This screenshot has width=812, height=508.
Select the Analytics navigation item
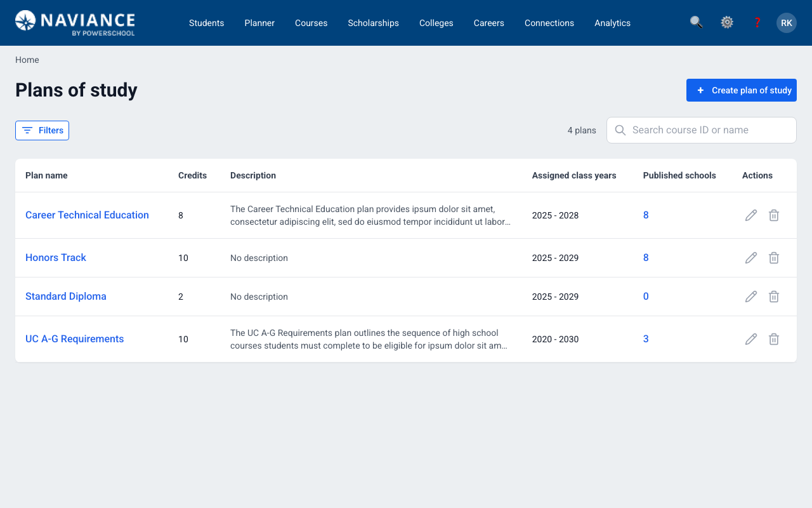click(612, 23)
